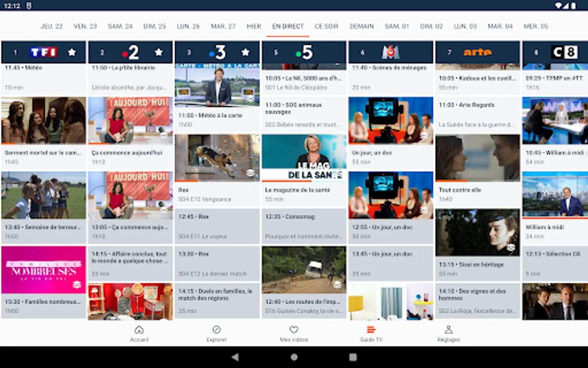This screenshot has height=368, width=588.
Task: Open 12:13 Sélection C8 listing
Action: [x=555, y=263]
